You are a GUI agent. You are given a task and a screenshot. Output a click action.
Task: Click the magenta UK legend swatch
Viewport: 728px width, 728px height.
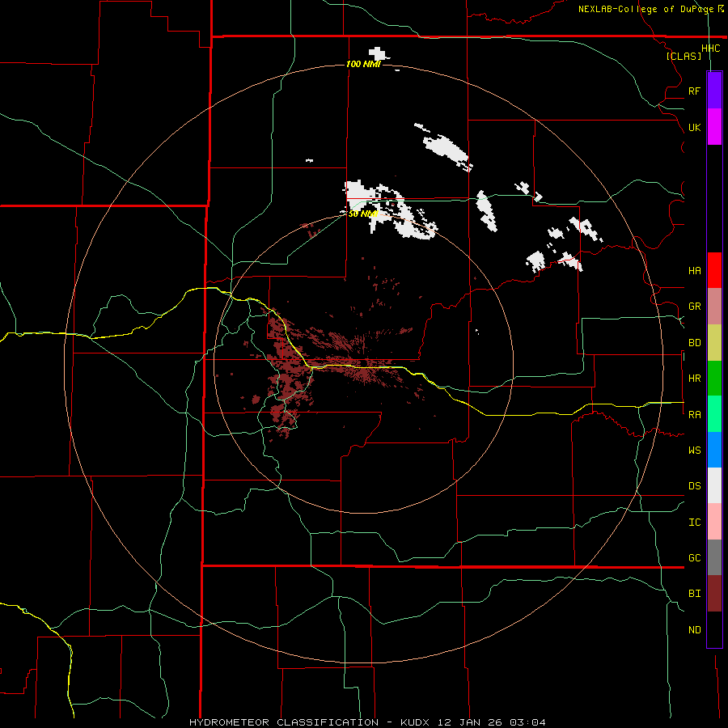[714, 127]
